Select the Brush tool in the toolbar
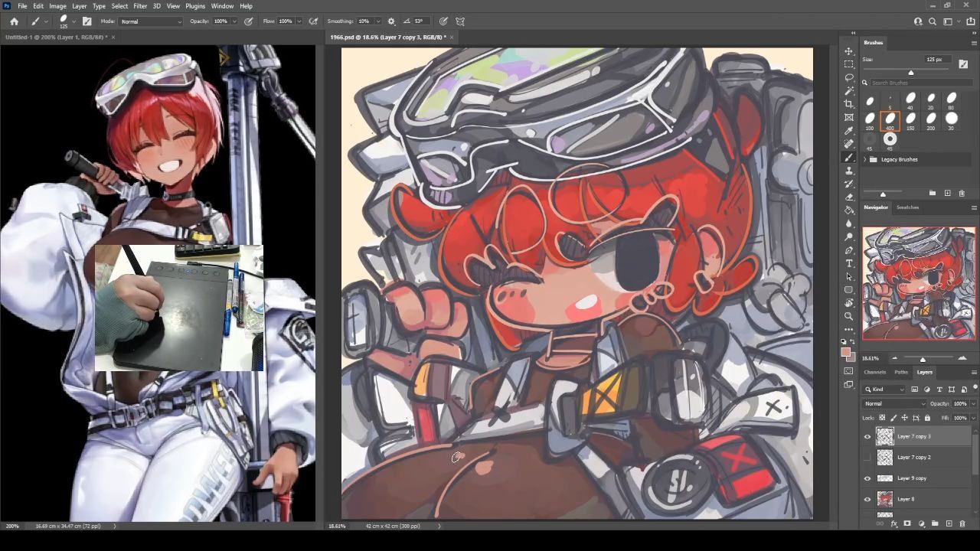 click(x=848, y=157)
